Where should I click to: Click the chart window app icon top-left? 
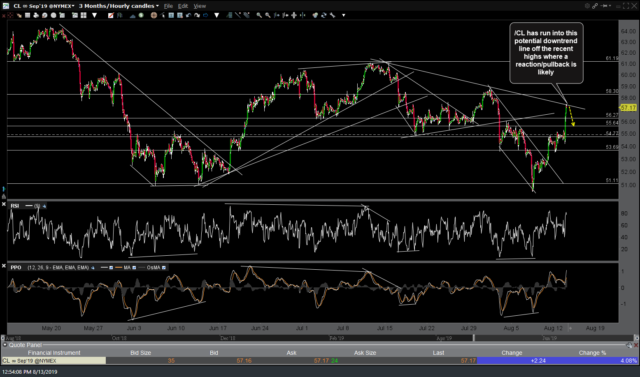[x=6, y=6]
